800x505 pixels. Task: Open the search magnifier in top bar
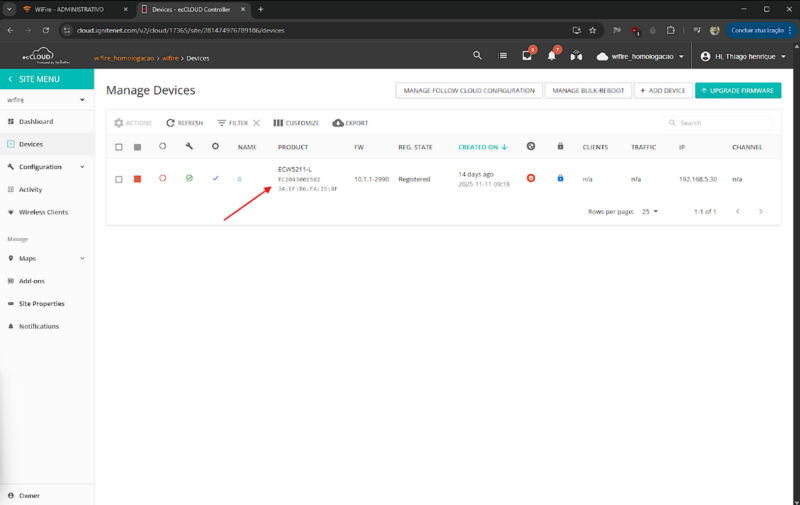pos(477,56)
